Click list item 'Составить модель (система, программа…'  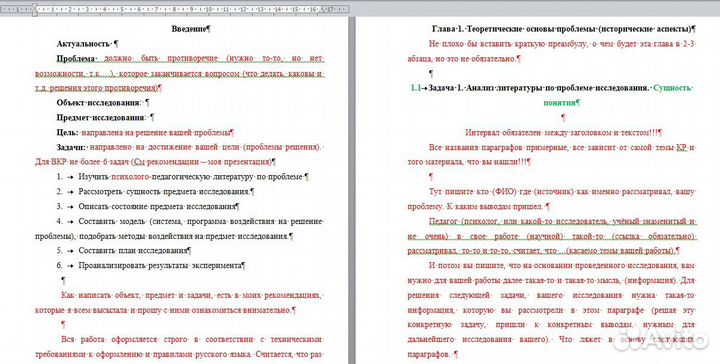[180, 229]
